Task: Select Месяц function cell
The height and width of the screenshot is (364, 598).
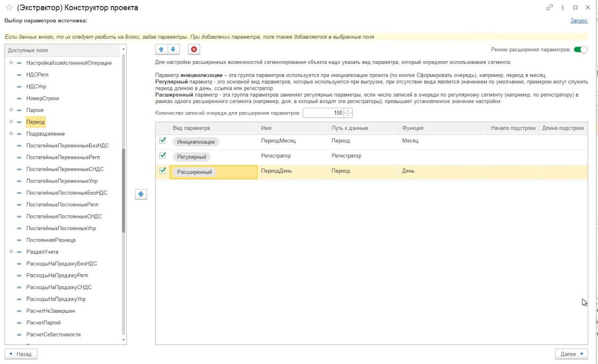Action: click(x=444, y=141)
